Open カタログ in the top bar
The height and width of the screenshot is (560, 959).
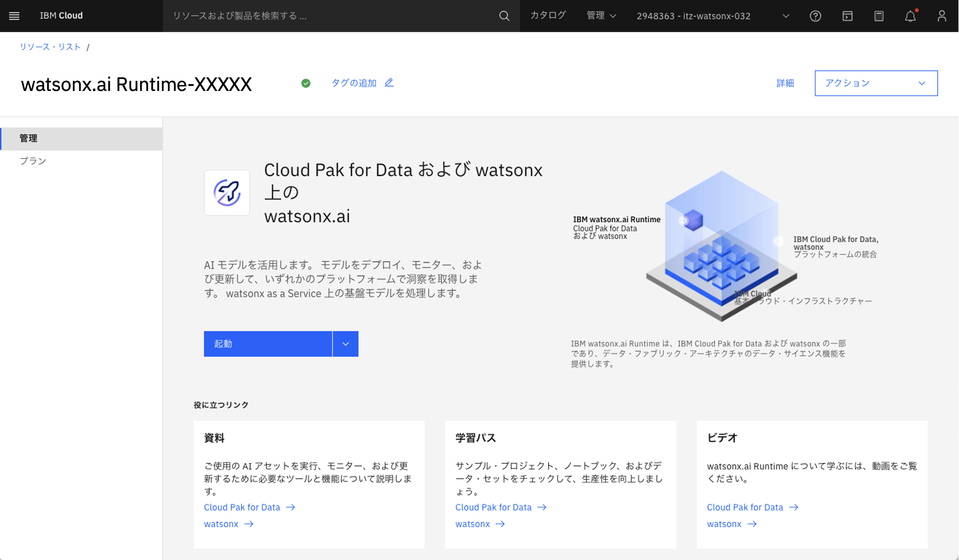pyautogui.click(x=548, y=16)
